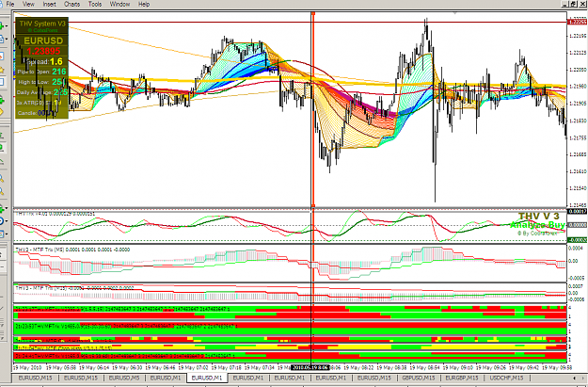The width and height of the screenshot is (588, 387).
Task: Open the Help menu
Action: [x=144, y=4]
